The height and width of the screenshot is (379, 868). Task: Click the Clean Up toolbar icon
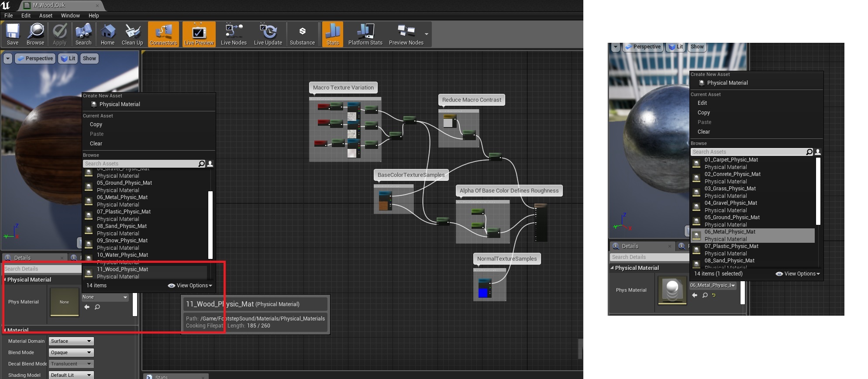click(132, 34)
